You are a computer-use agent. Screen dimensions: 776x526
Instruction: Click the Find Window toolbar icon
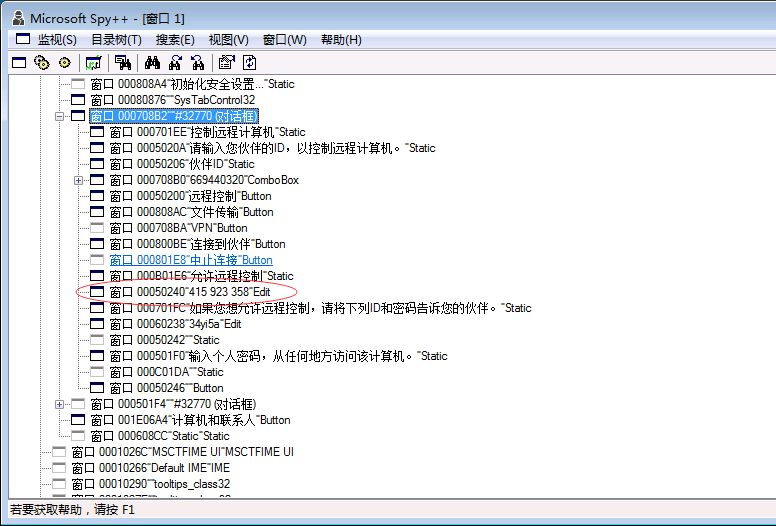coord(123,63)
